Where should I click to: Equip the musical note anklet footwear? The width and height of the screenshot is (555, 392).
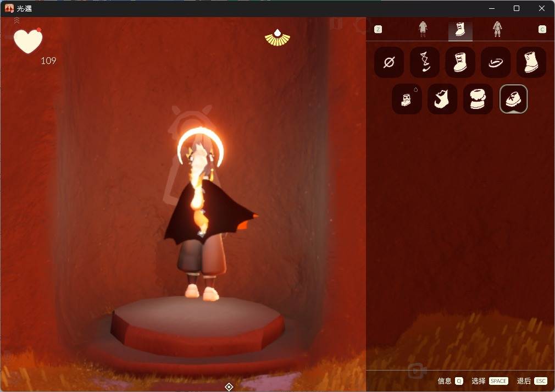[425, 62]
